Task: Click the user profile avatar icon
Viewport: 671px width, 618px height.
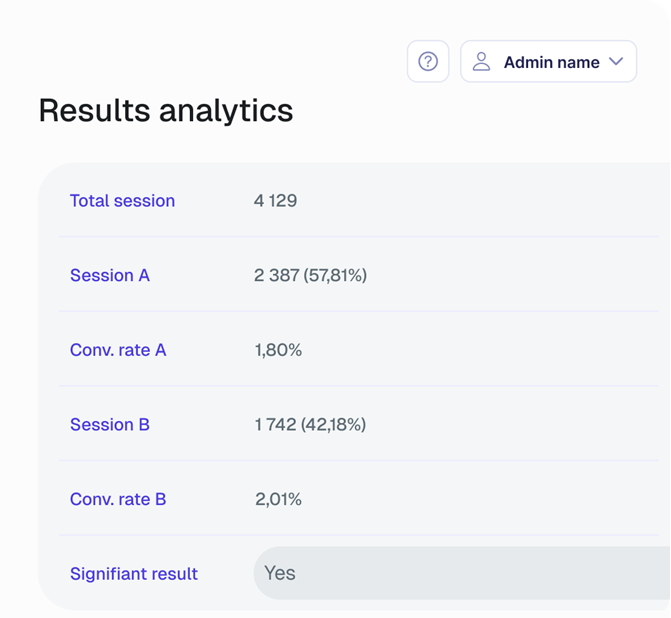Action: click(x=482, y=62)
